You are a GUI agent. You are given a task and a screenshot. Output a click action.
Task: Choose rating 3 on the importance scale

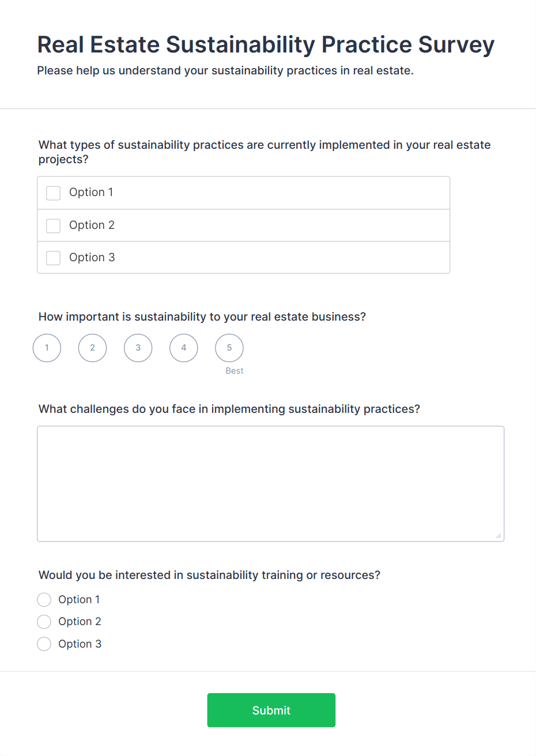coord(138,348)
